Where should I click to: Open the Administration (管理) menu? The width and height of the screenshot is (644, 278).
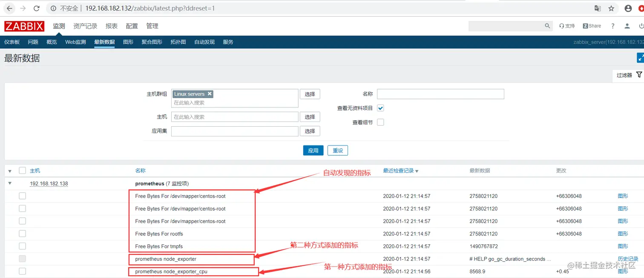point(152,26)
